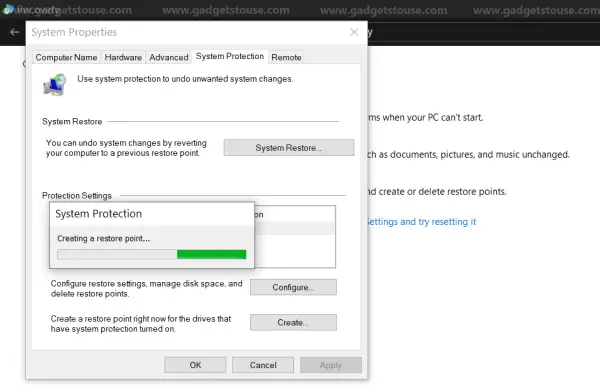Select the System Protection tab
600x392 pixels.
point(230,56)
